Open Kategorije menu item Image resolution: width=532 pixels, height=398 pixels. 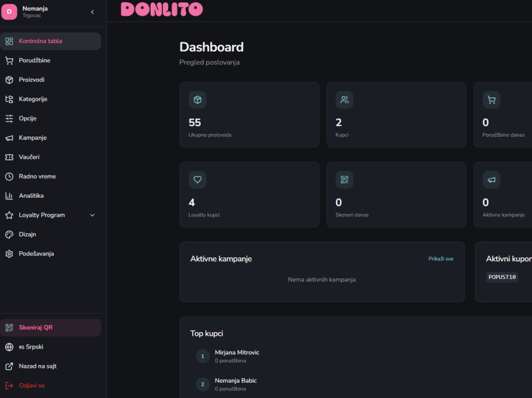pyautogui.click(x=51, y=99)
